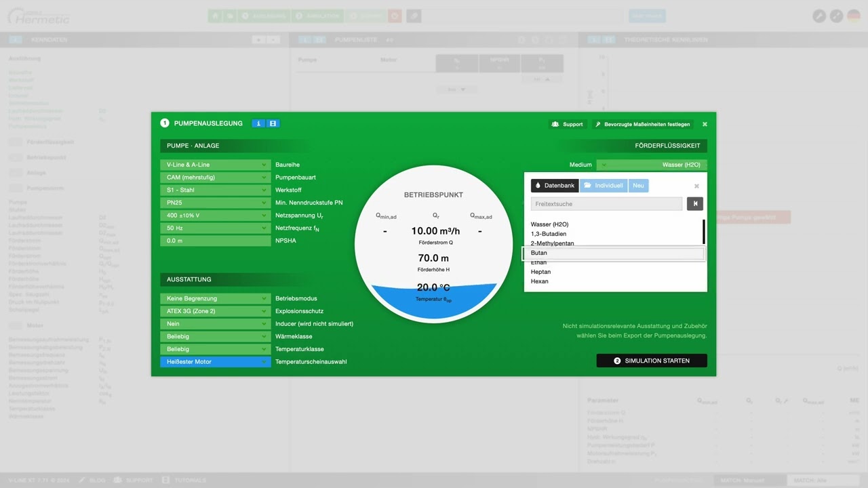The image size is (868, 488).
Task: Click the Förderstrom value 10.00 m³/h
Action: pyautogui.click(x=435, y=231)
